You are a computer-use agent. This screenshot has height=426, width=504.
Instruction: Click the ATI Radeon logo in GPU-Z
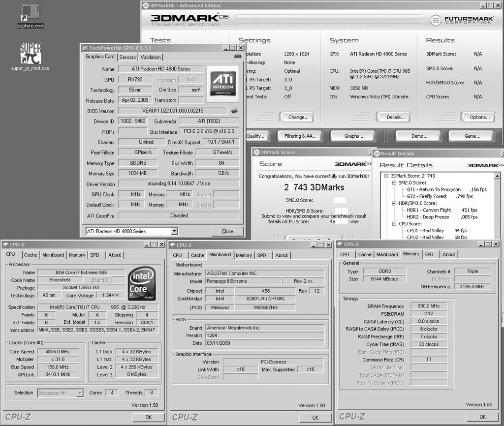point(223,84)
